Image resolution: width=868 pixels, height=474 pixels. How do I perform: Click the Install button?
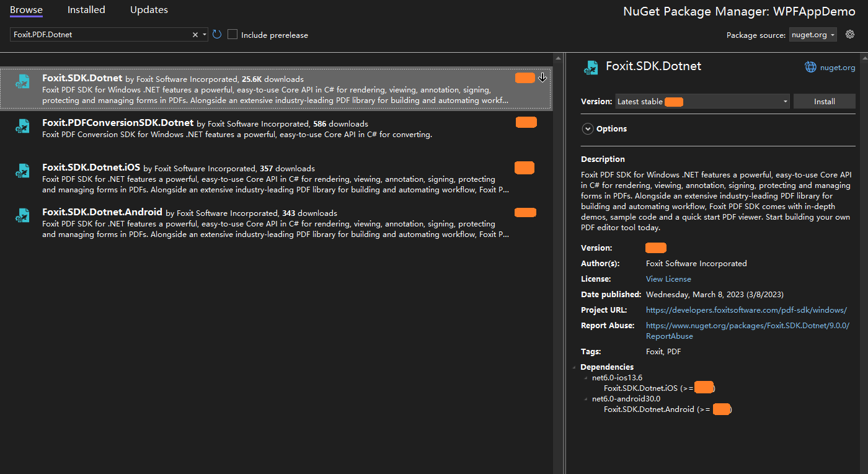tap(825, 101)
